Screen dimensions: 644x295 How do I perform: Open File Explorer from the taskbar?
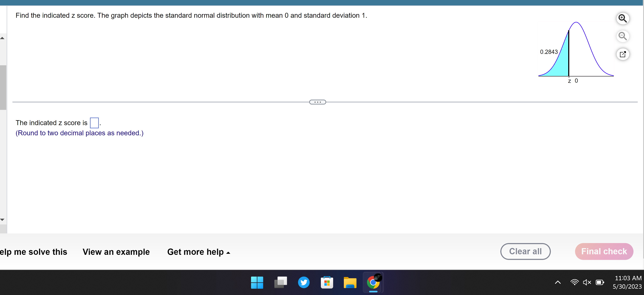point(350,283)
